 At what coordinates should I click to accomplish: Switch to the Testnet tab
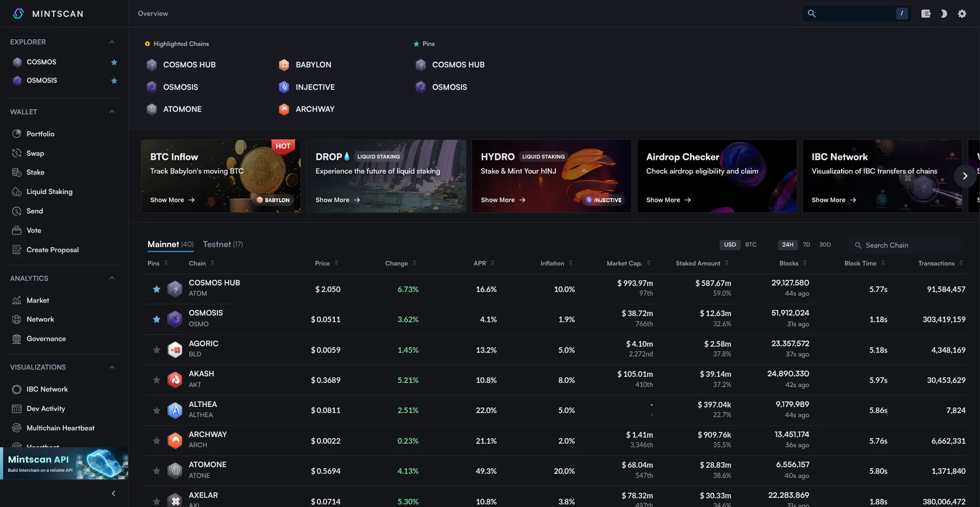(x=223, y=245)
